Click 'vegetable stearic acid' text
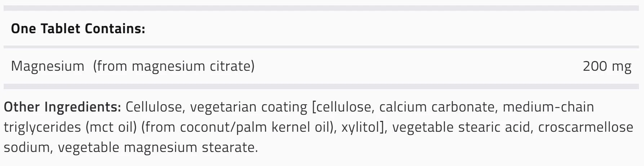This screenshot has height=166, width=644. pyautogui.click(x=461, y=127)
